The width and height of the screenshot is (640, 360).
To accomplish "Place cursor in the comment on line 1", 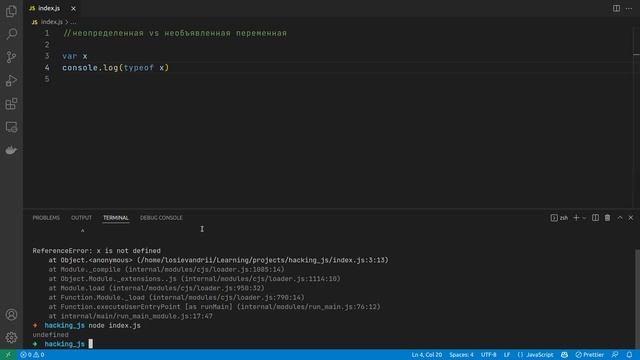I will [x=175, y=33].
